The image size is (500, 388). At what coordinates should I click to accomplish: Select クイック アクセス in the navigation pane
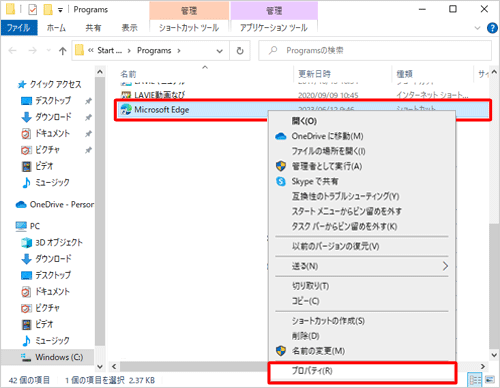(x=50, y=84)
